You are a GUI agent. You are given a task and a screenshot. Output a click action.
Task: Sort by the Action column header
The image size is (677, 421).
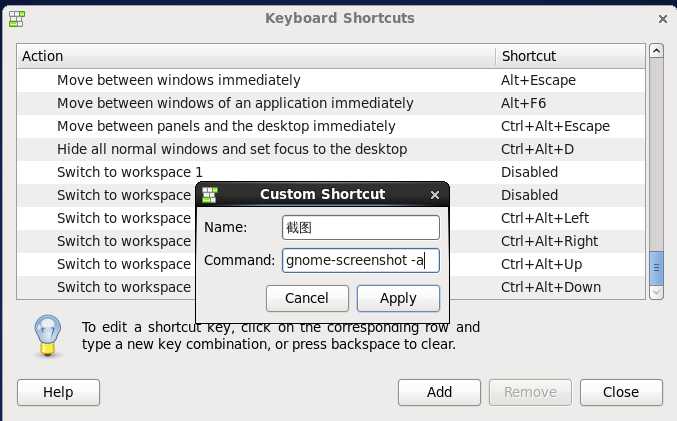click(255, 56)
